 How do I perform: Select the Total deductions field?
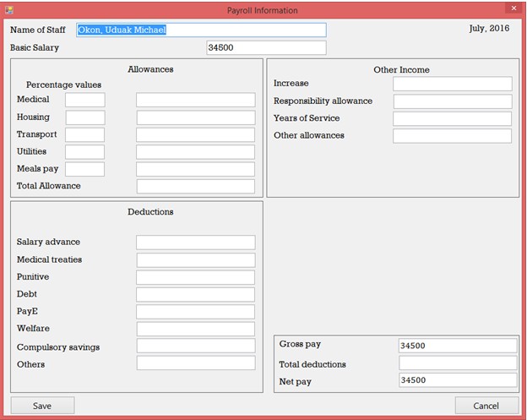458,363
